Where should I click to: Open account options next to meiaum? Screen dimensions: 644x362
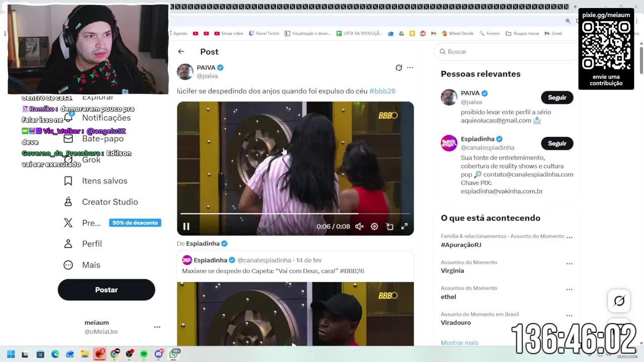[x=157, y=327]
